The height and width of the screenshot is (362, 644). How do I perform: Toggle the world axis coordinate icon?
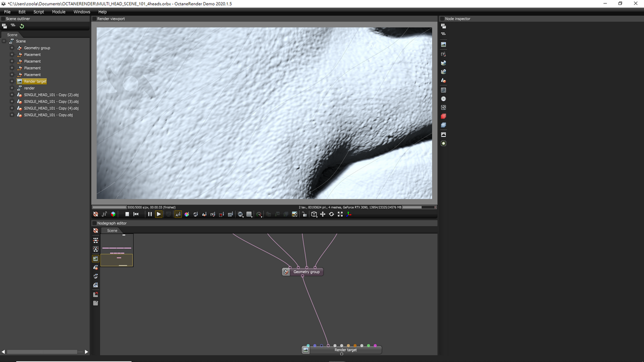tap(349, 214)
